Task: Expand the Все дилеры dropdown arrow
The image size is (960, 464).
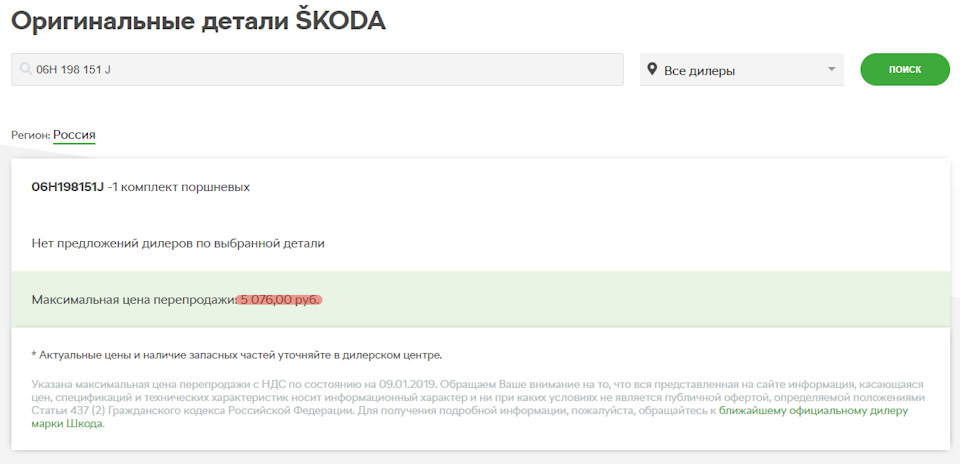Action: (831, 70)
